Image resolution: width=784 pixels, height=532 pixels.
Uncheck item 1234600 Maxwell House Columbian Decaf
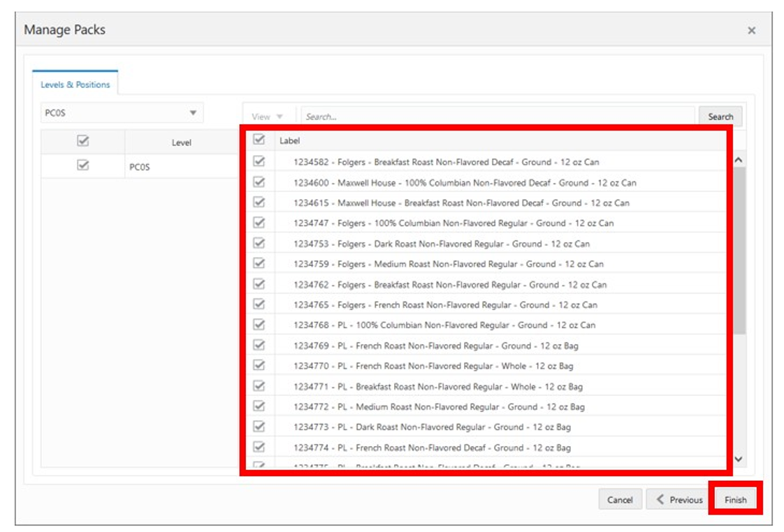pos(259,182)
